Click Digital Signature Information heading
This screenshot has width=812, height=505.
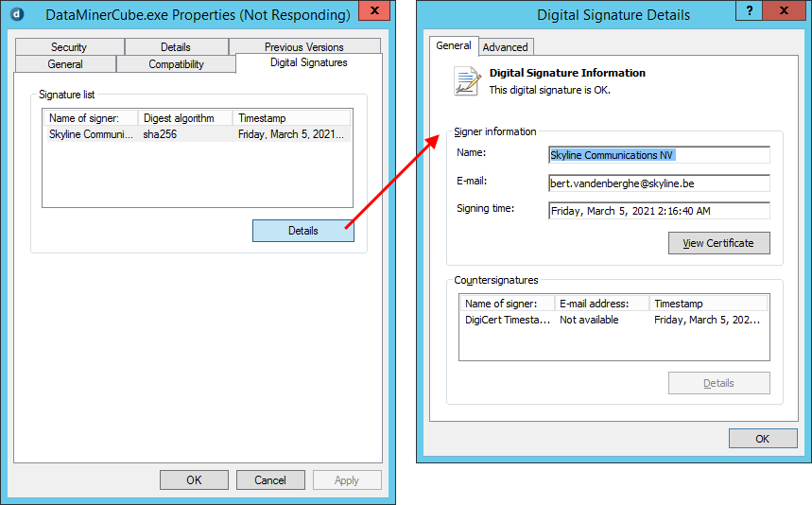click(567, 73)
